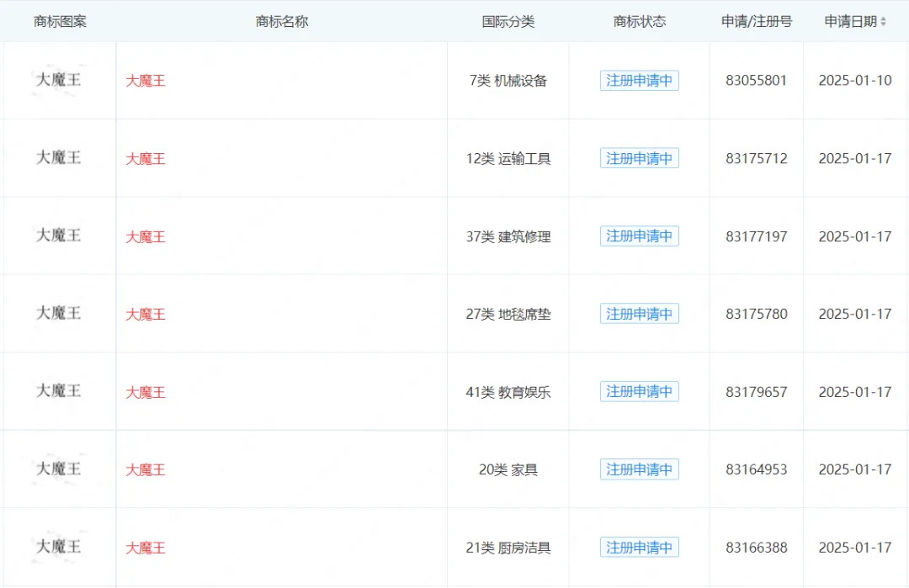Click trademark image in row 83175712
Viewport: 909px width, 588px height.
pos(59,157)
